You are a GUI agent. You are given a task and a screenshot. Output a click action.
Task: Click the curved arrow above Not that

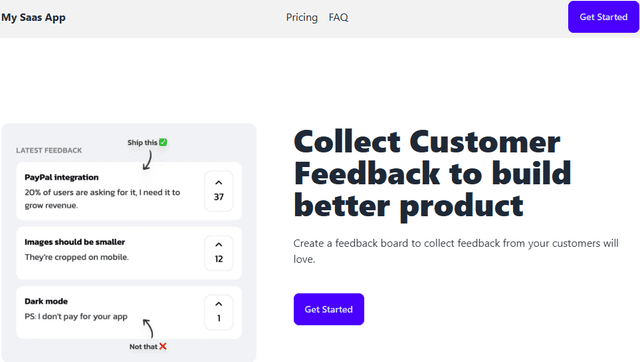pyautogui.click(x=148, y=329)
